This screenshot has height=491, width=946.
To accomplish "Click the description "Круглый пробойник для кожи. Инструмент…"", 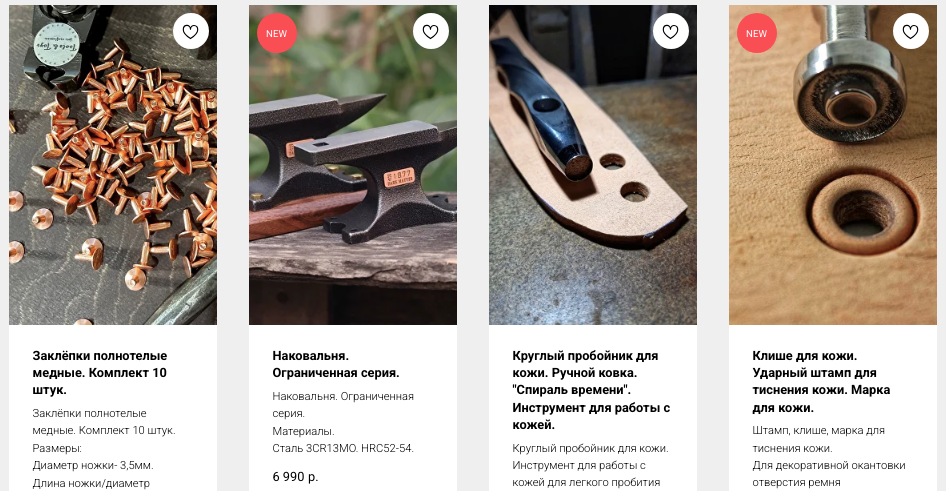I will click(x=590, y=466).
